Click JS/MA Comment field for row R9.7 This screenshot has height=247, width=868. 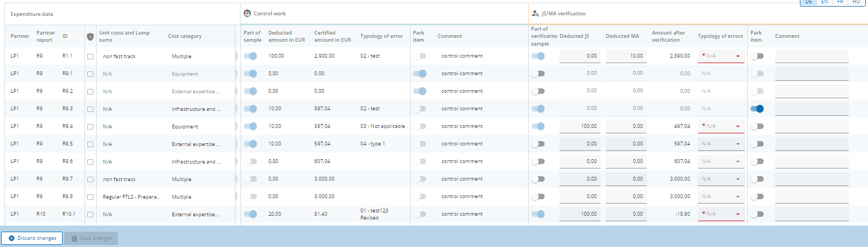tap(811, 179)
